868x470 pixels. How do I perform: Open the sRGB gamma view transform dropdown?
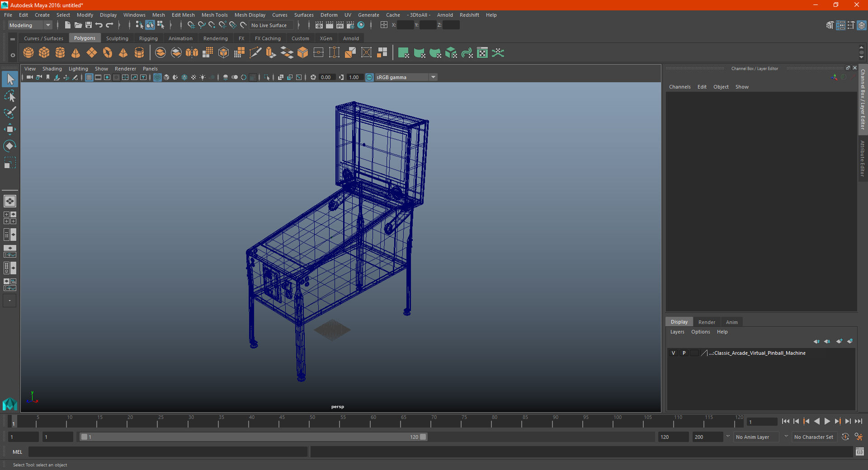pyautogui.click(x=406, y=77)
